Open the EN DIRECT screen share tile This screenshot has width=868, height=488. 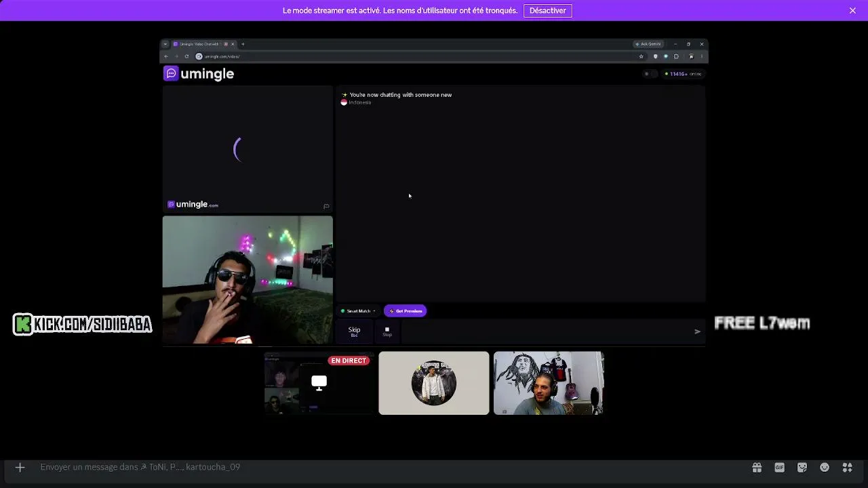coord(319,383)
